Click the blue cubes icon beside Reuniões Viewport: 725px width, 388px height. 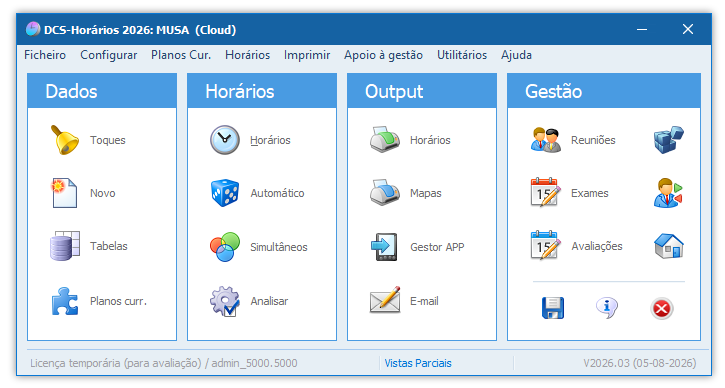click(x=669, y=140)
